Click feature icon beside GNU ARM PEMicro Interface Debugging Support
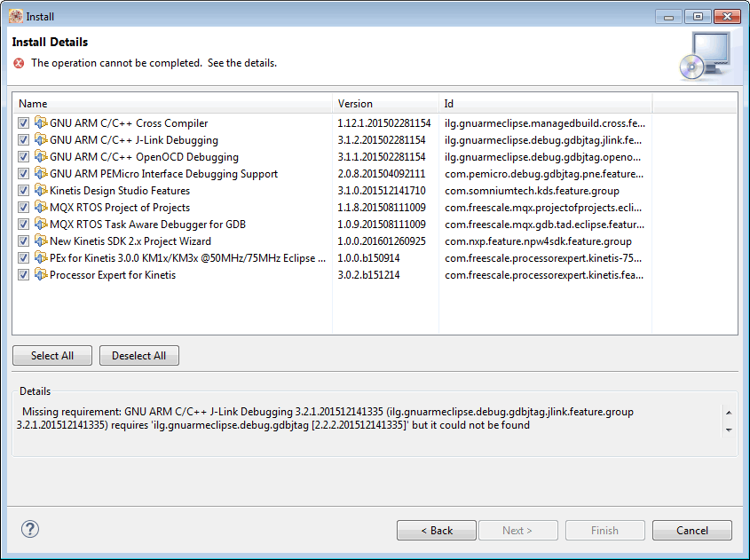 point(41,173)
